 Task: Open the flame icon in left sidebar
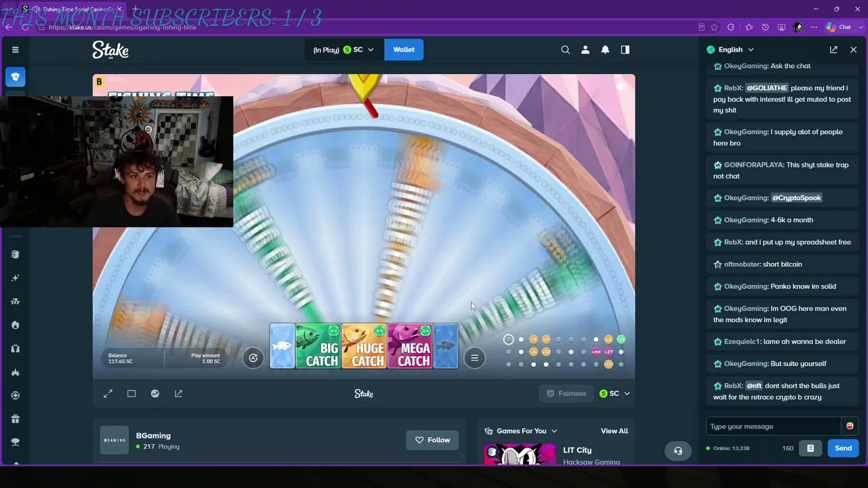point(15,325)
